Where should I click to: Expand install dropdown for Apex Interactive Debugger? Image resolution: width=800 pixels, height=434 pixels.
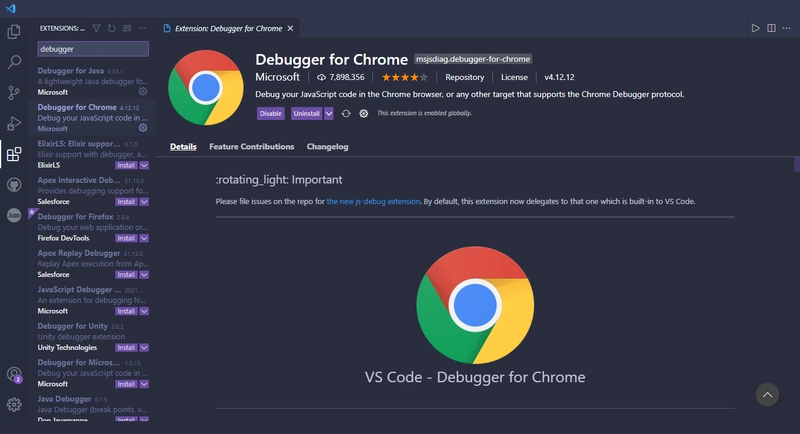(144, 202)
